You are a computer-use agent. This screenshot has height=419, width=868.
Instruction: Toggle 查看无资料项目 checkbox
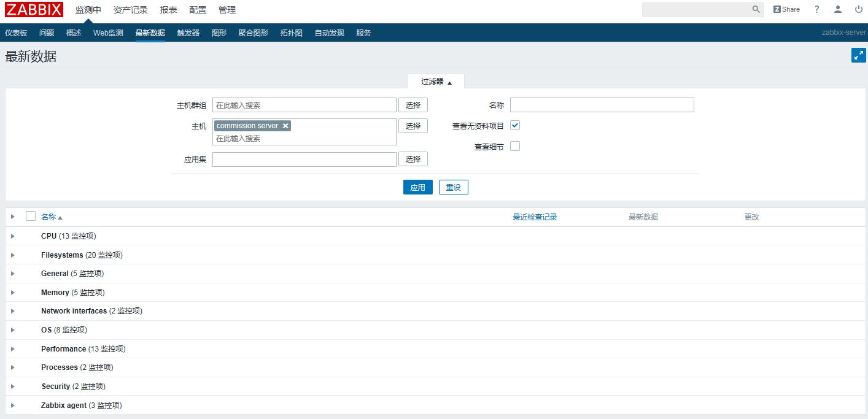click(x=515, y=125)
